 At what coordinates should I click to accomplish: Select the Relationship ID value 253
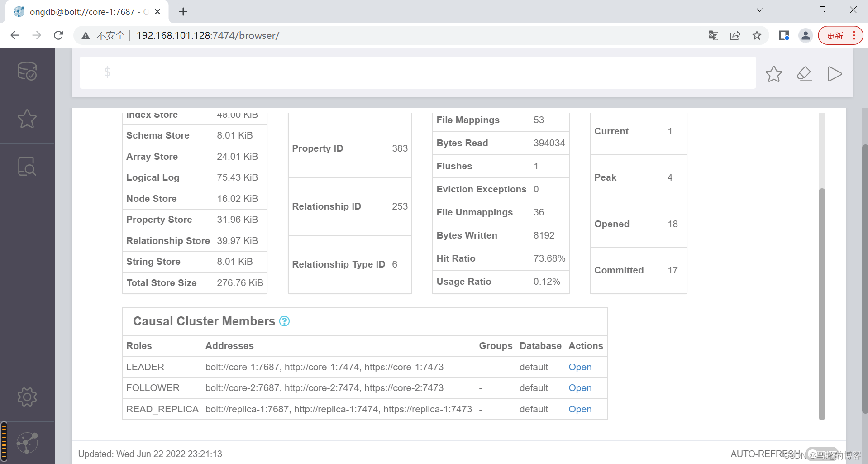[x=400, y=206]
